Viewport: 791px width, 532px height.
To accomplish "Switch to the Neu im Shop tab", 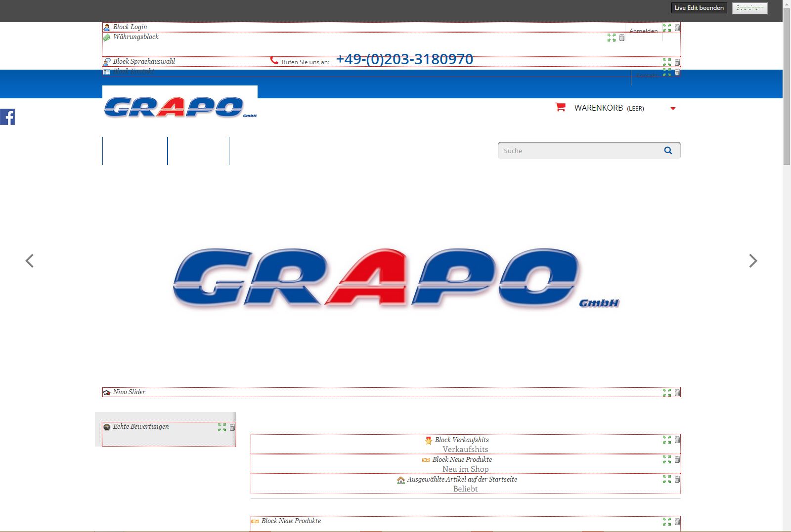I will pos(465,469).
